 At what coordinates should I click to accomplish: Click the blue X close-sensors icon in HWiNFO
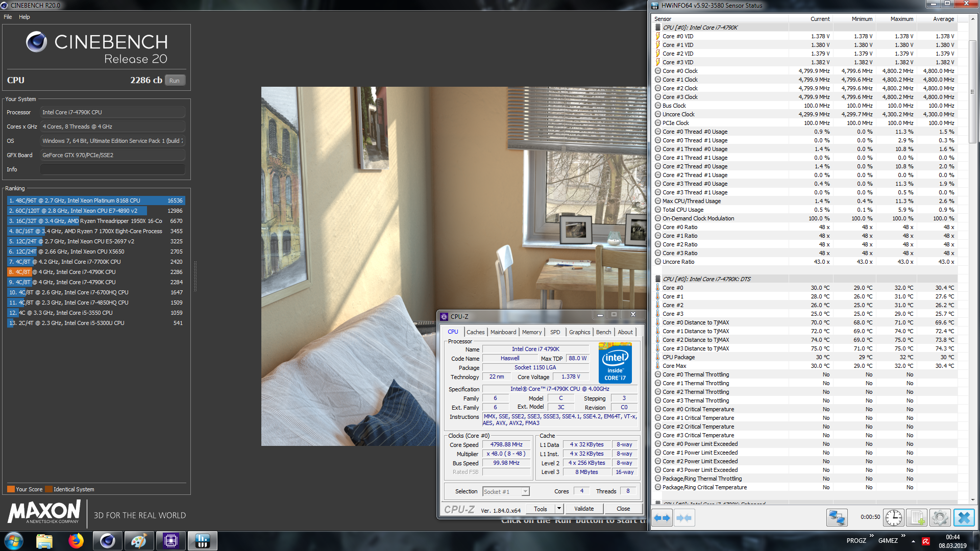[x=964, y=518]
